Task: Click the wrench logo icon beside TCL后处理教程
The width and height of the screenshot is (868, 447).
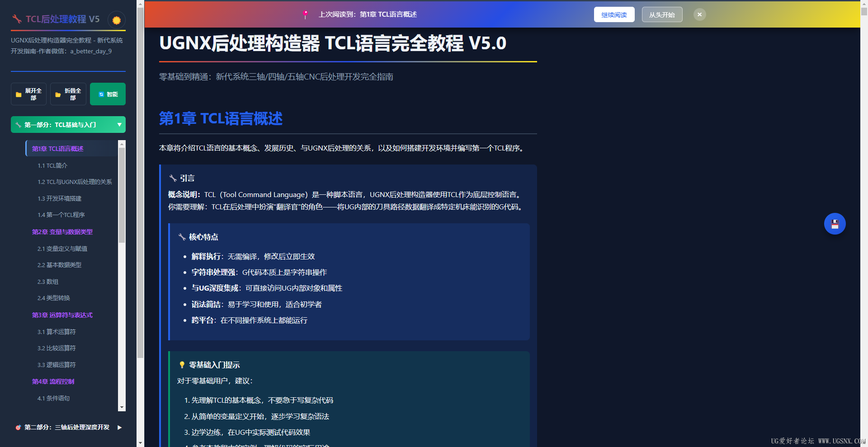Action: tap(17, 19)
